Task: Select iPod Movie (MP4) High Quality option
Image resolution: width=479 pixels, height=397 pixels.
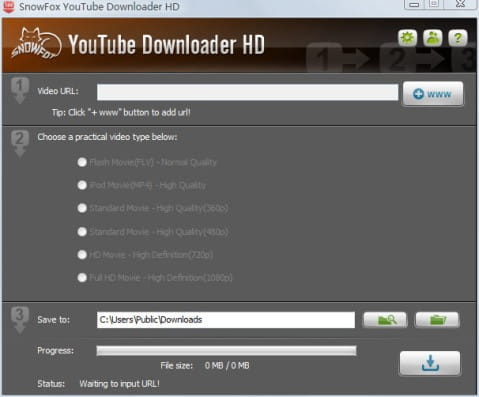Action: tap(82, 185)
